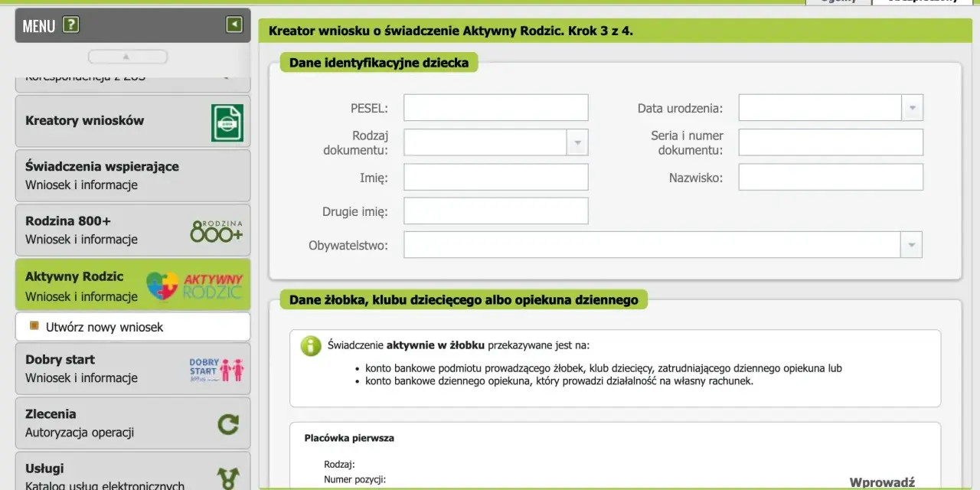Open the Data urodzenia dropdown
The height and width of the screenshot is (490, 980).
click(912, 108)
